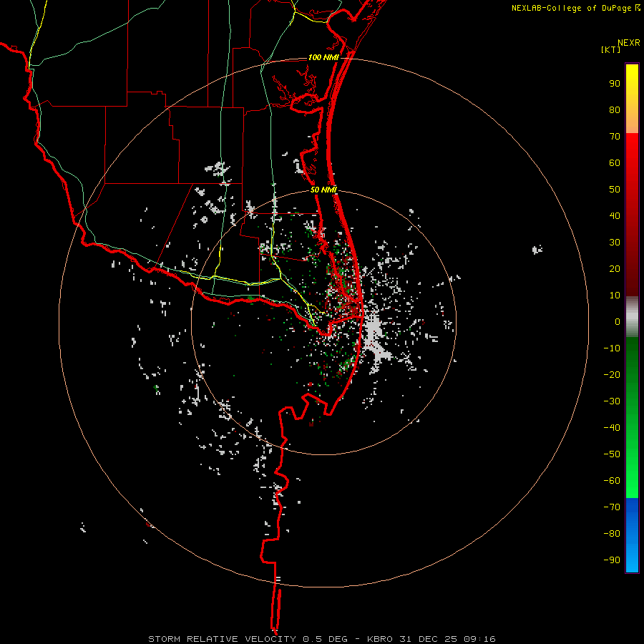Click the 30 value on velocity scale
644x644 pixels.
(615, 243)
